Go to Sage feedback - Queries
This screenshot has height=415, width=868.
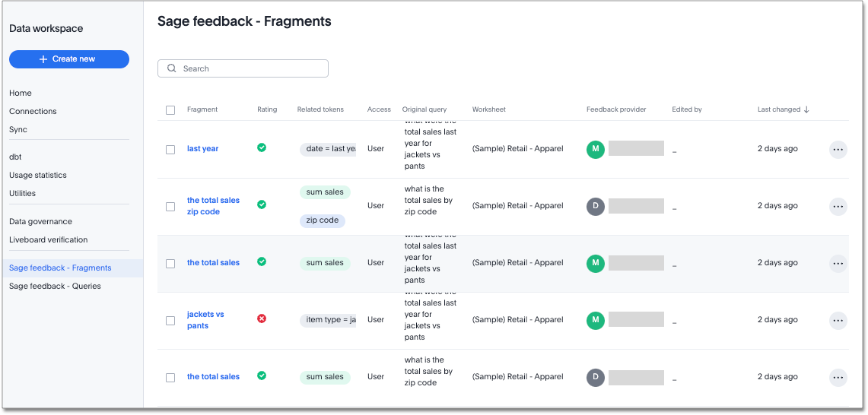pos(55,286)
